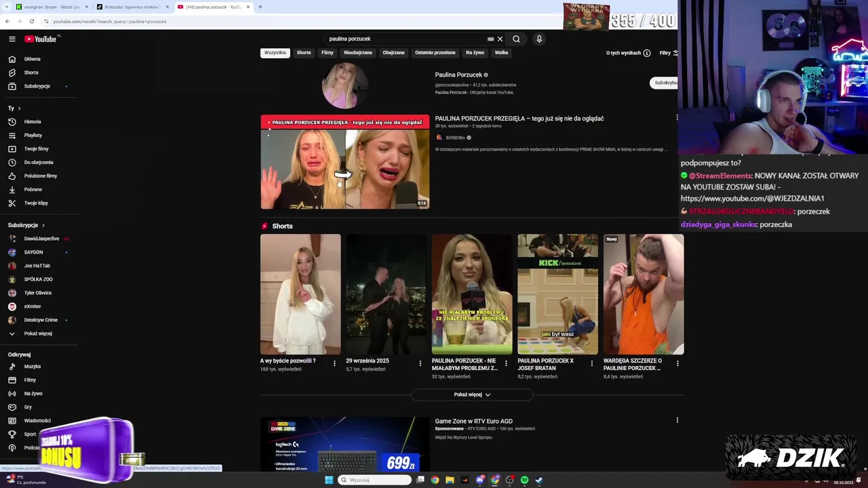Viewport: 868px width, 488px height.
Task: Open the on-screen keyboard icon in search box
Action: click(490, 39)
